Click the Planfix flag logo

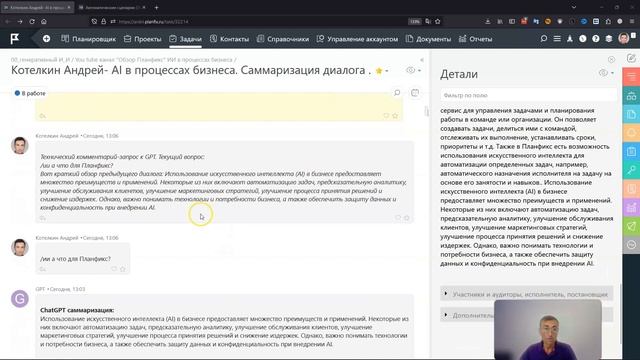15,39
